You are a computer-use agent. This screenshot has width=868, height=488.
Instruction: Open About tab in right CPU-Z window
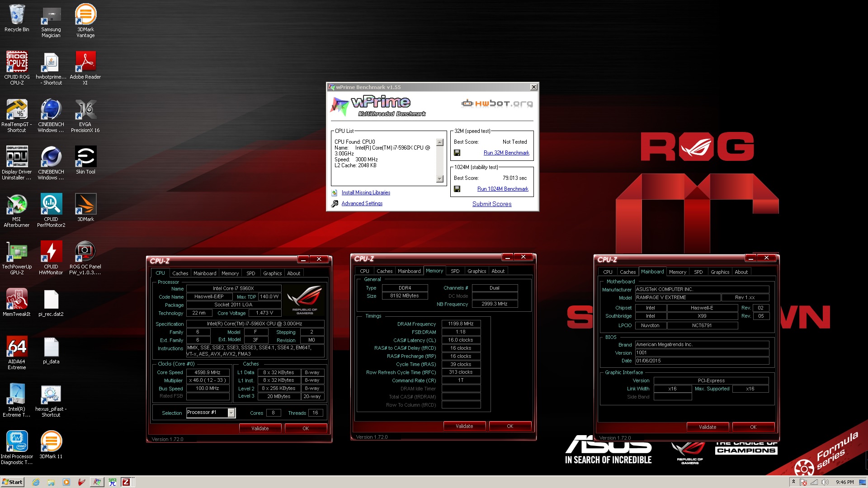pos(741,272)
